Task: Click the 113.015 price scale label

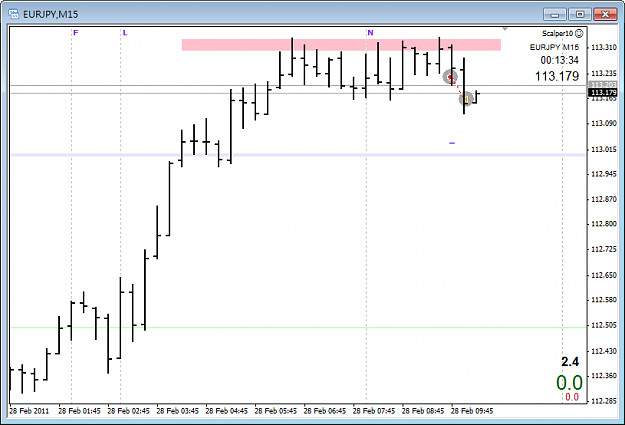Action: click(603, 149)
